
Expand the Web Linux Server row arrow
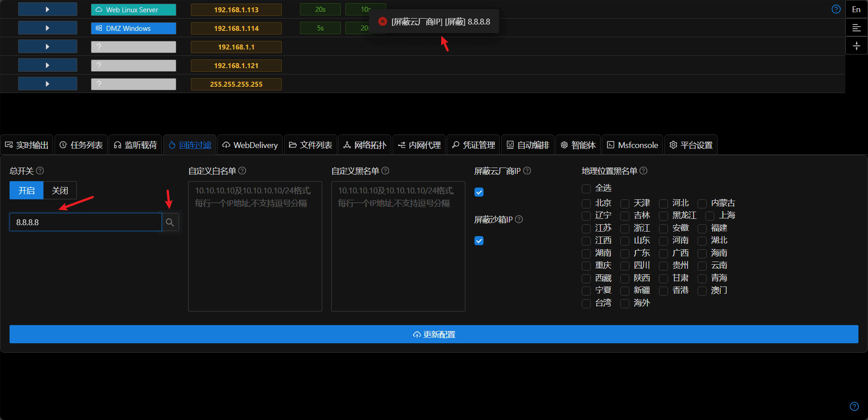coord(48,10)
